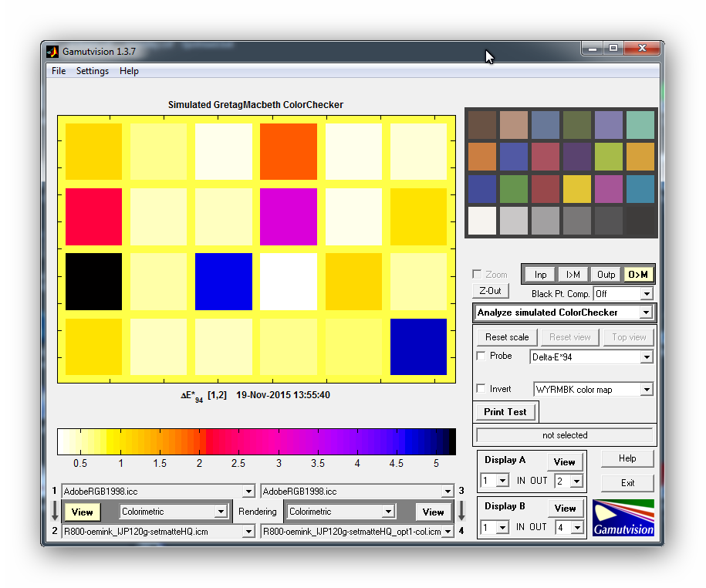Enable the Probe checkbox
Viewport: 706px width, 588px height.
pos(481,357)
